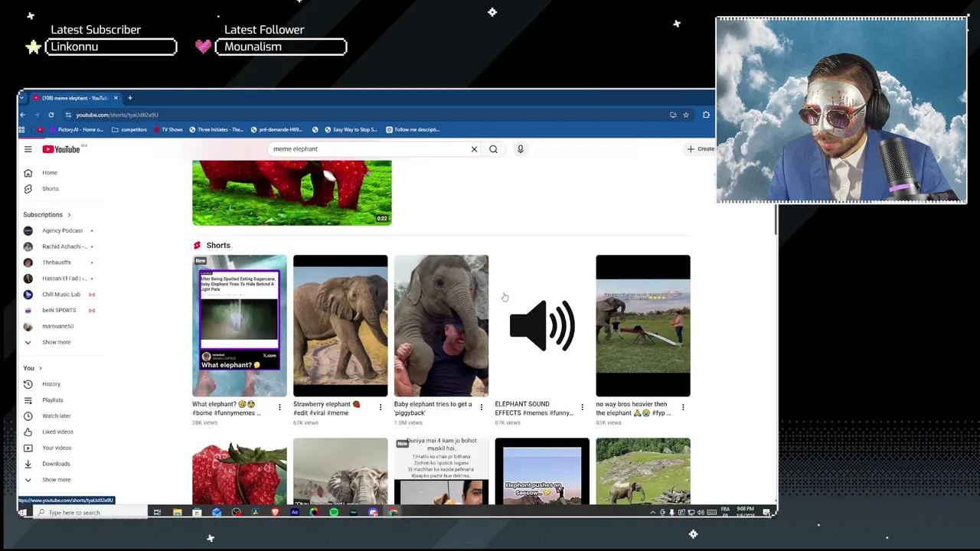The image size is (980, 551).
Task: Launch File Explorer from the taskbar
Action: (177, 512)
